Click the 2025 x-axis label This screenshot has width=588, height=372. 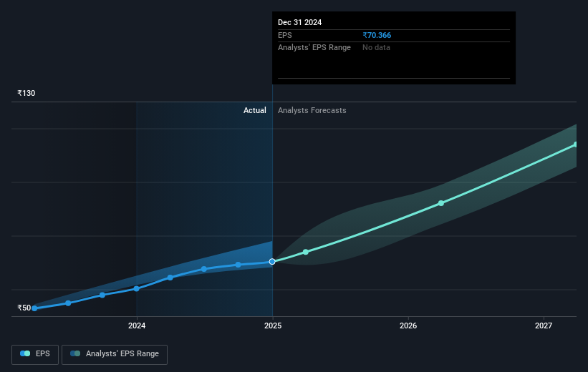(273, 325)
